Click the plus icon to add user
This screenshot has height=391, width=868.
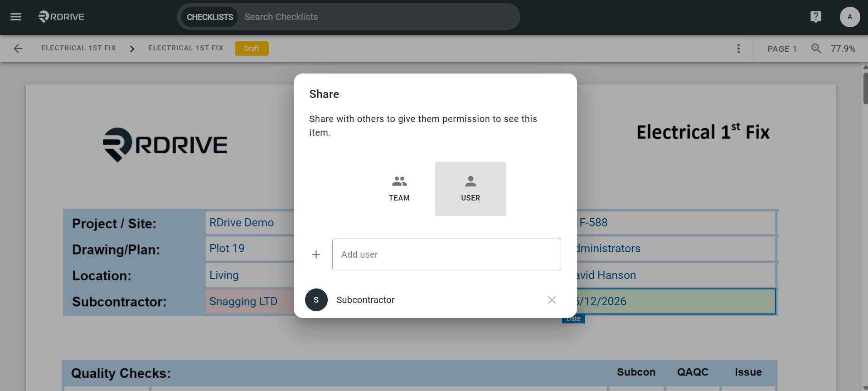[316, 254]
